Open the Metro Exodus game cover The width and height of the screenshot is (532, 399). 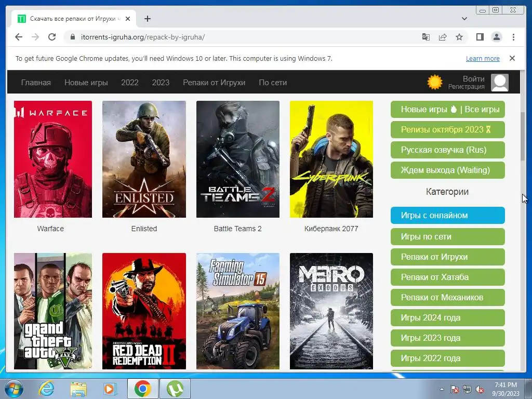pyautogui.click(x=331, y=311)
